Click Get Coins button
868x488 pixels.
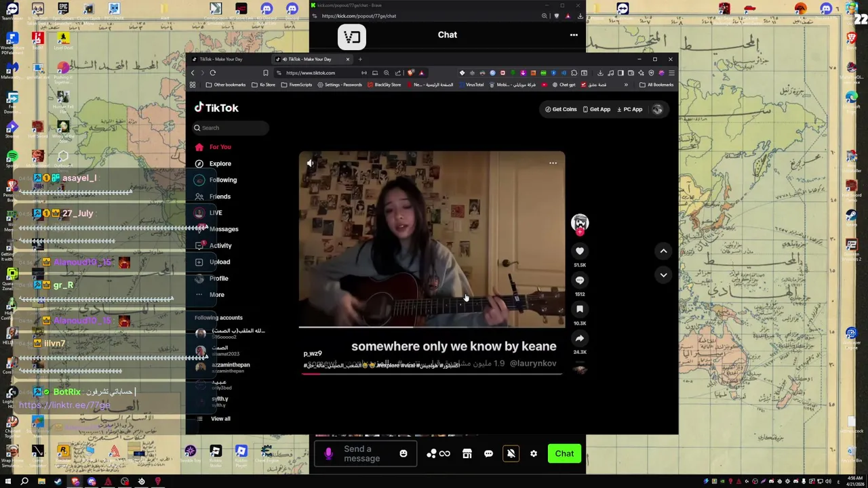tap(561, 109)
